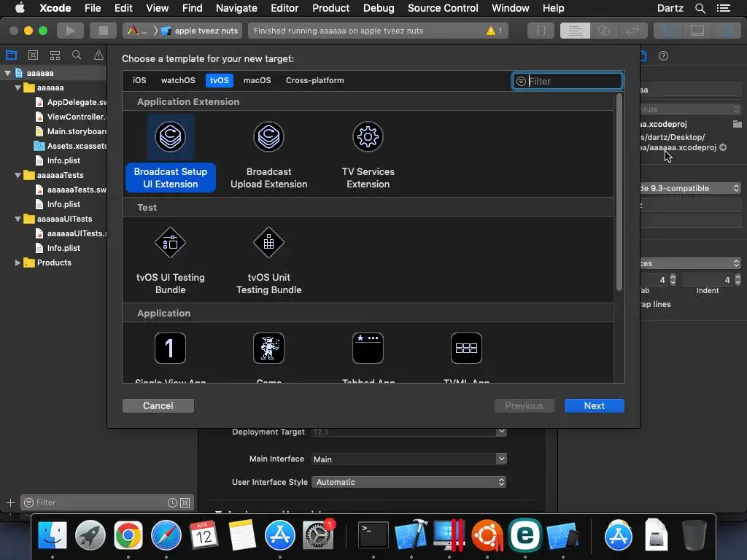Switch to the macOS template tab

(257, 80)
